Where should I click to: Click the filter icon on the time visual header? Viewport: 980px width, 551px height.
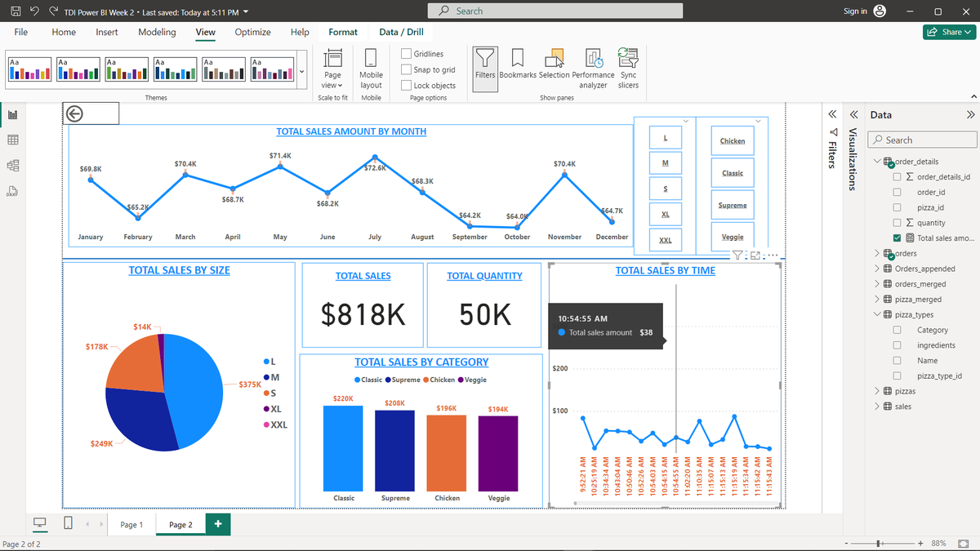click(737, 256)
